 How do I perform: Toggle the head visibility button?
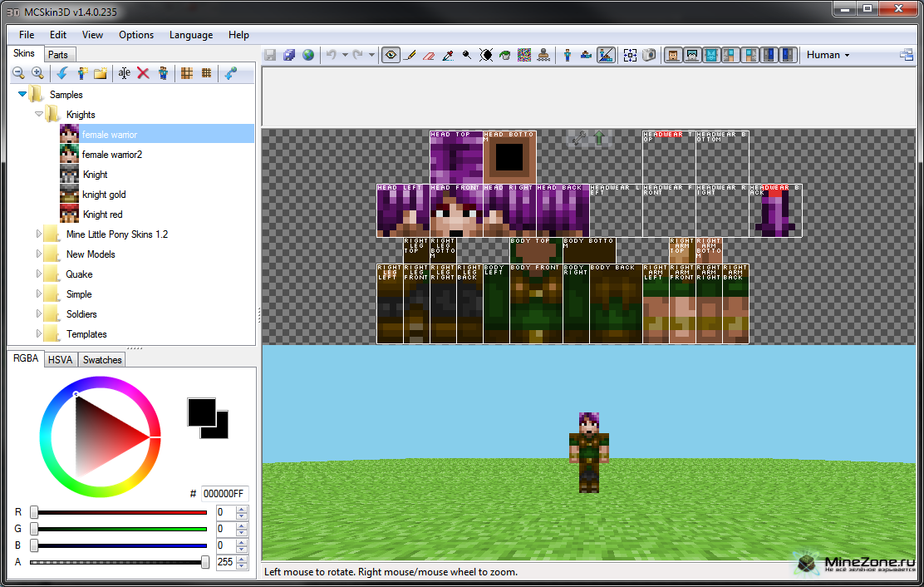coord(672,55)
